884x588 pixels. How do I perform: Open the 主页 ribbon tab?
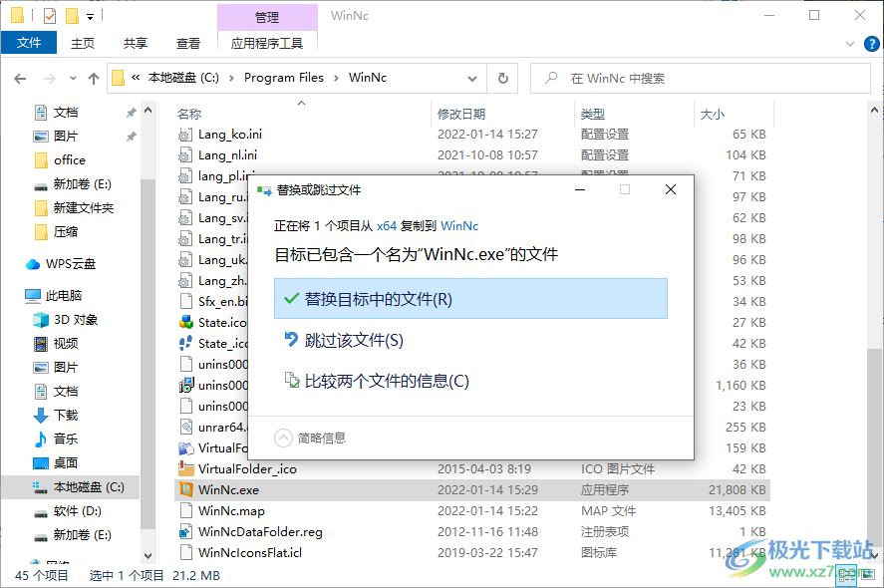tap(83, 44)
